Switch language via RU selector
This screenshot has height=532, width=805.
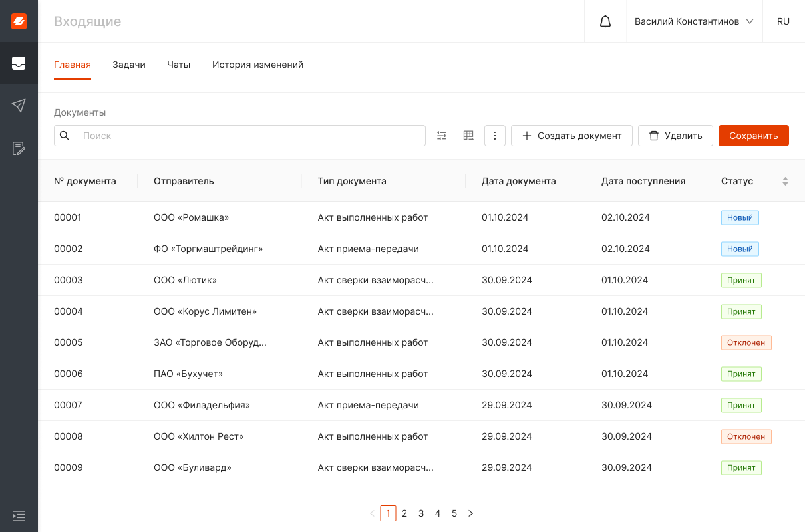(x=783, y=21)
